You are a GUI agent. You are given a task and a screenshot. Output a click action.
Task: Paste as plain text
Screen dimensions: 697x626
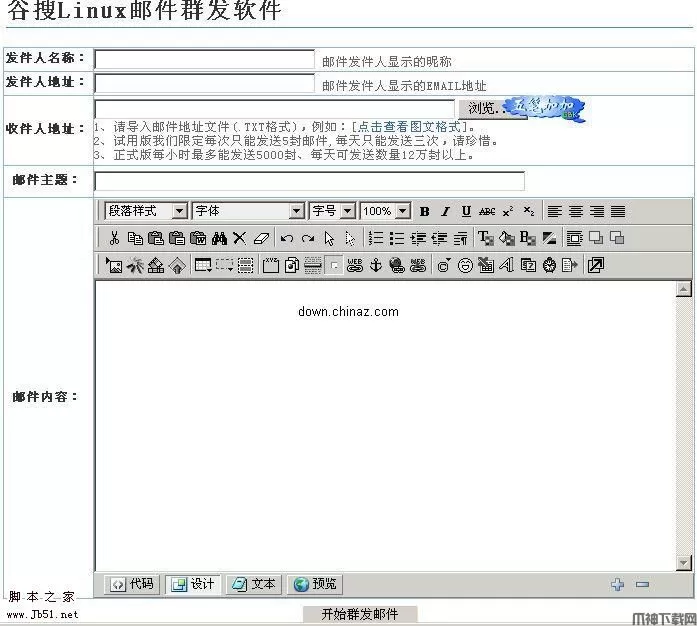coord(177,239)
